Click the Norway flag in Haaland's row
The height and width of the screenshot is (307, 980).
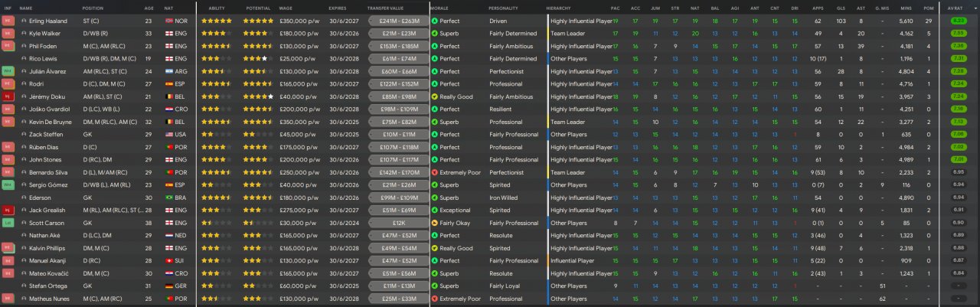pos(169,21)
